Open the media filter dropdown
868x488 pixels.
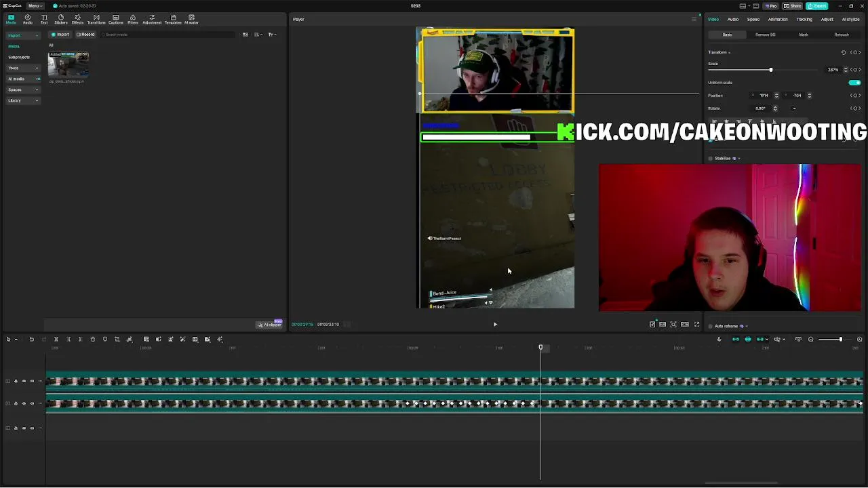coord(272,35)
